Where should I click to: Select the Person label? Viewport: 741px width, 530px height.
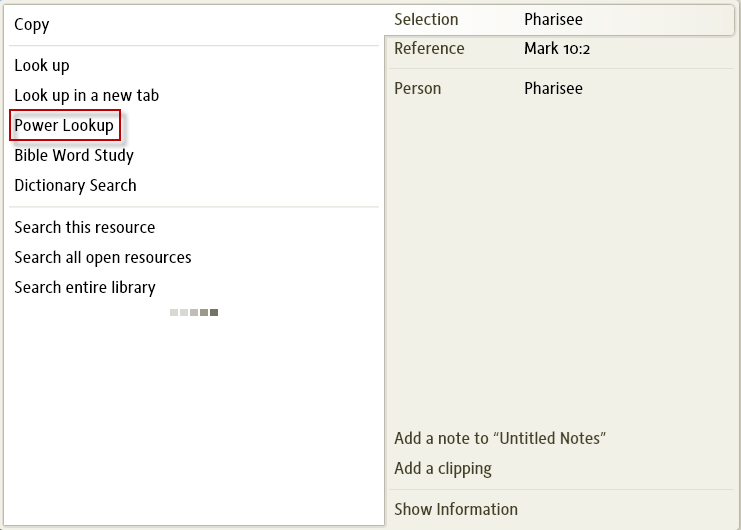click(x=417, y=89)
